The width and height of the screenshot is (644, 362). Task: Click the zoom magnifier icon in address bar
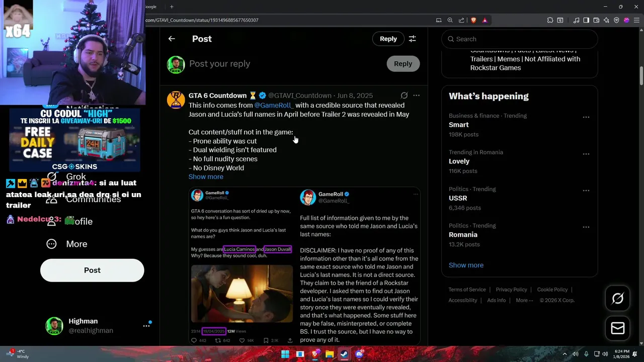point(450,20)
